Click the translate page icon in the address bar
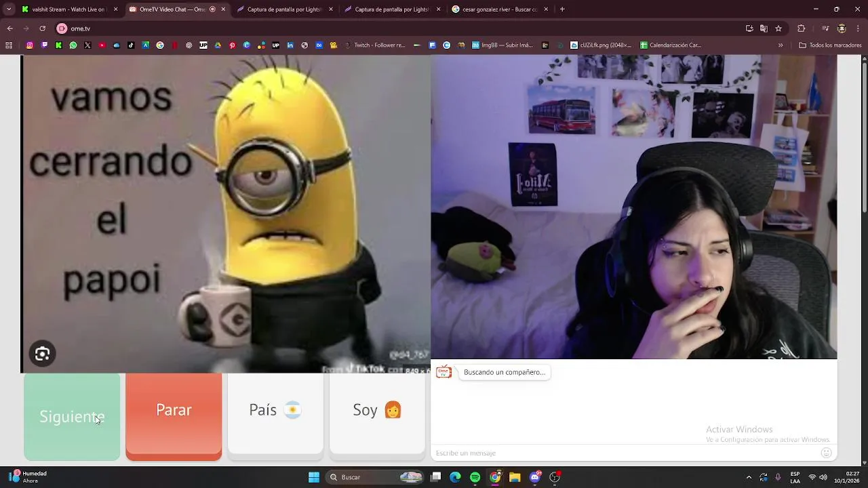 [764, 28]
